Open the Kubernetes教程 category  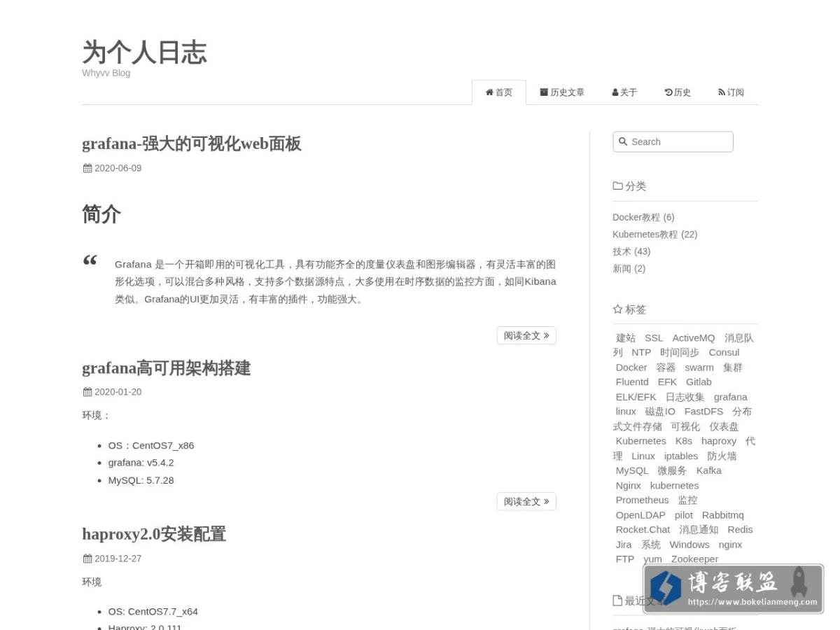click(645, 234)
